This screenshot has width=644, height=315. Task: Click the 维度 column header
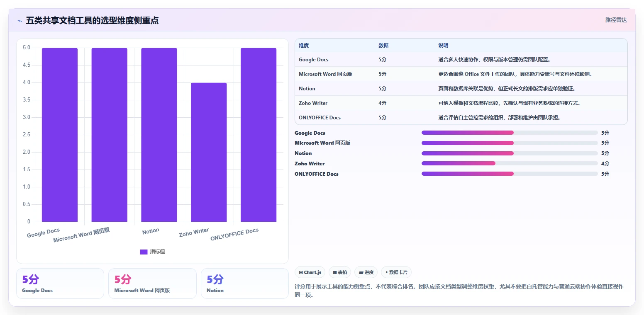tap(304, 46)
